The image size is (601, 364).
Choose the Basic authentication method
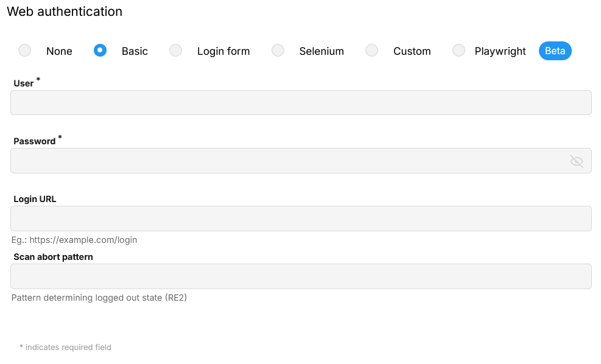[x=99, y=51]
